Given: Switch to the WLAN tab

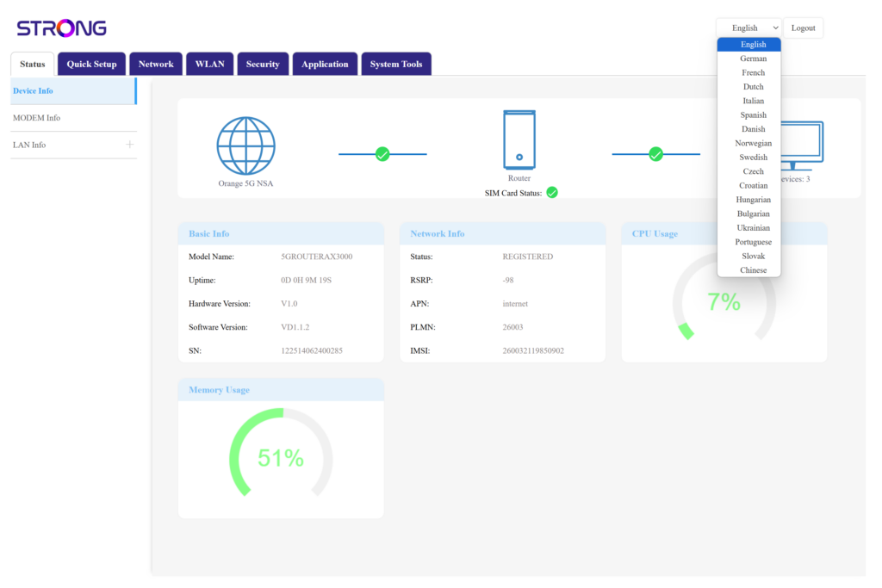Looking at the screenshot, I should click(209, 65).
